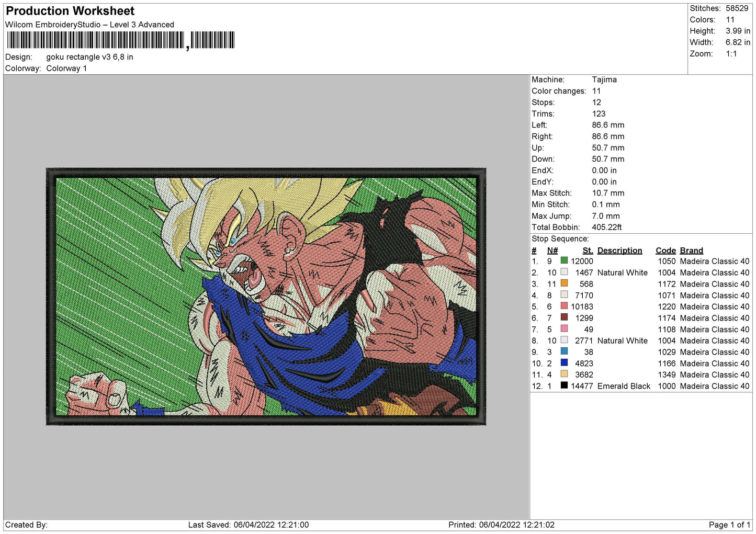Click stitch count 12000 in stop 1
This screenshot has height=534, width=756.
582,262
